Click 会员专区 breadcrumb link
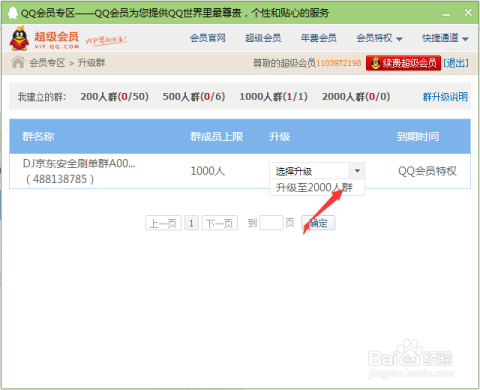Viewport: 480px width, 390px height. (x=47, y=63)
